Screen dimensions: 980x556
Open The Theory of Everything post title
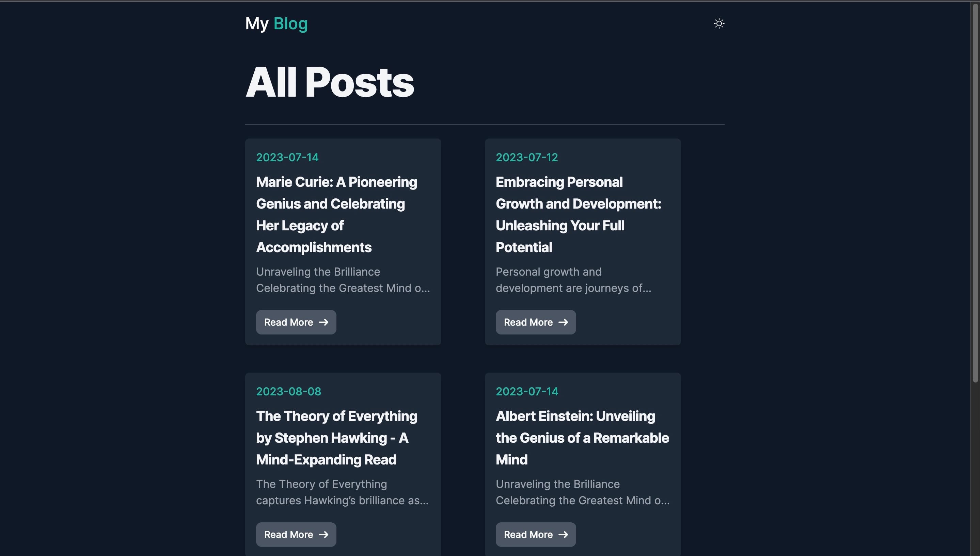click(336, 438)
